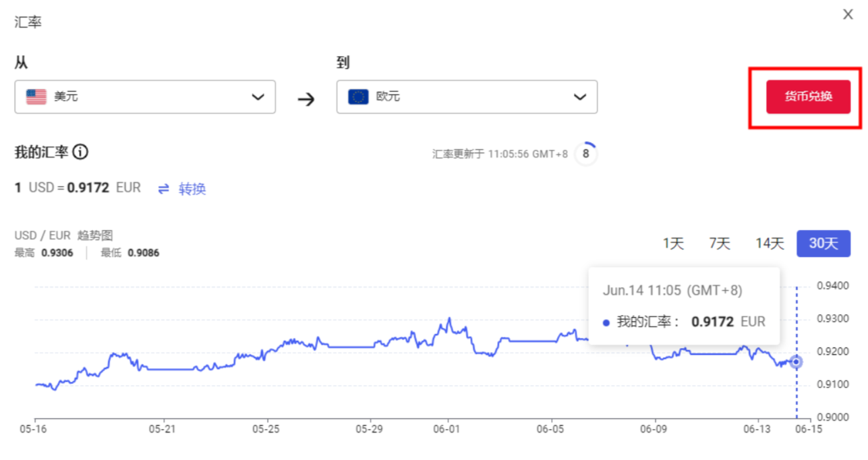The image size is (868, 460).
Task: Click the highlighted point on the chart line
Action: point(796,362)
